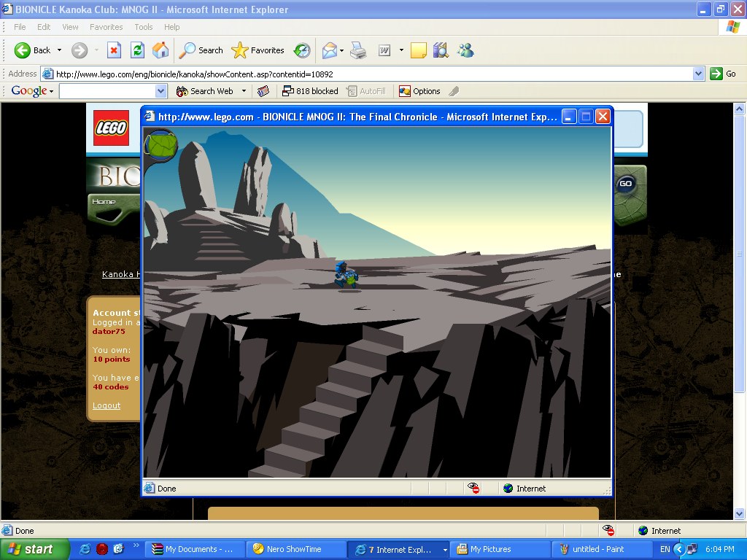Image resolution: width=747 pixels, height=560 pixels.
Task: Expand the Edit button dropdown arrow
Action: coord(401,50)
